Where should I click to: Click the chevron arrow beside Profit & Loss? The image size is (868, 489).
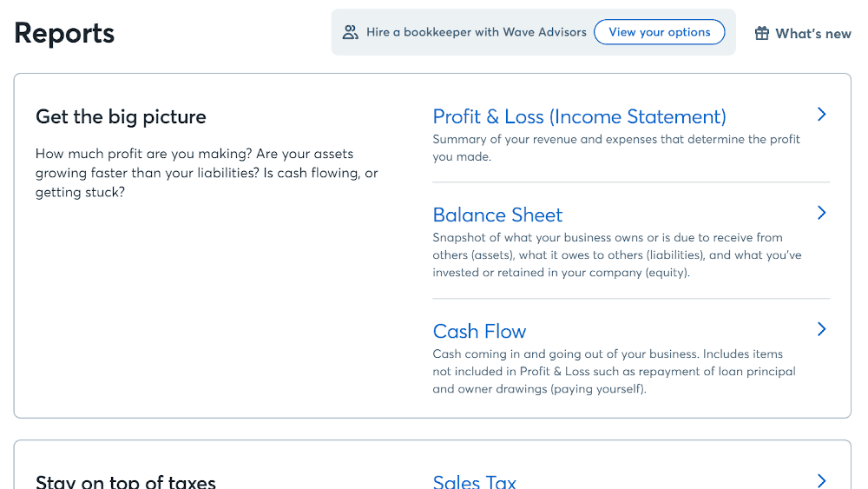coord(822,115)
